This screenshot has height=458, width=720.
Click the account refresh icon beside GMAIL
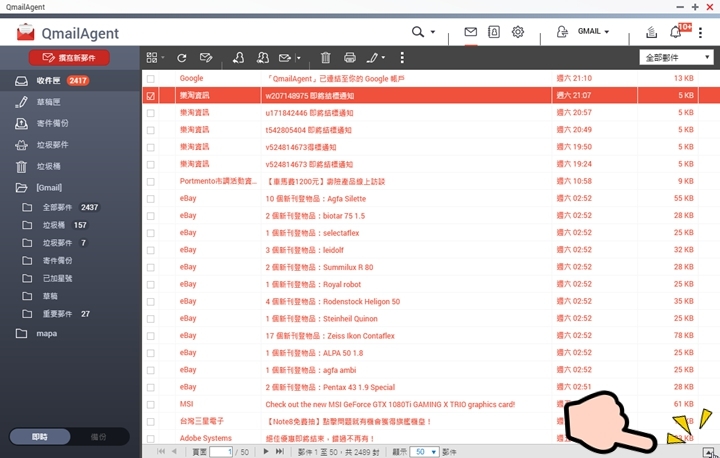tap(562, 32)
